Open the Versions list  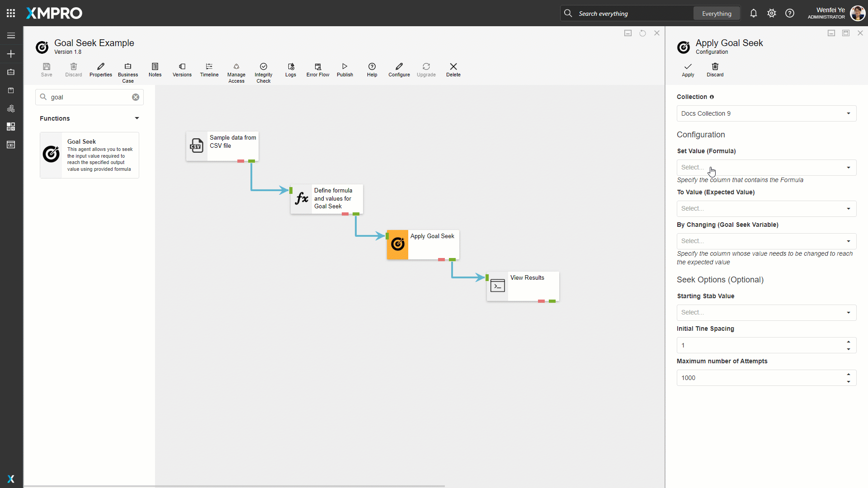pos(182,70)
